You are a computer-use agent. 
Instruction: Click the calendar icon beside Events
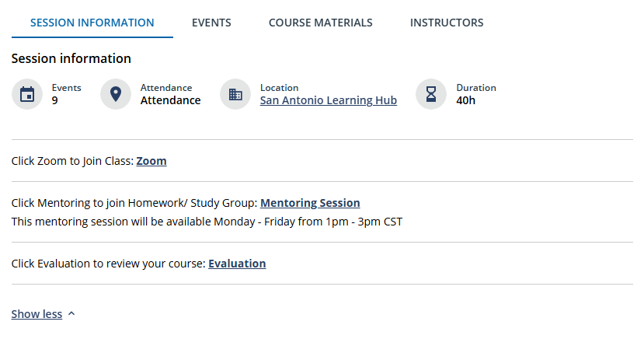click(x=27, y=95)
